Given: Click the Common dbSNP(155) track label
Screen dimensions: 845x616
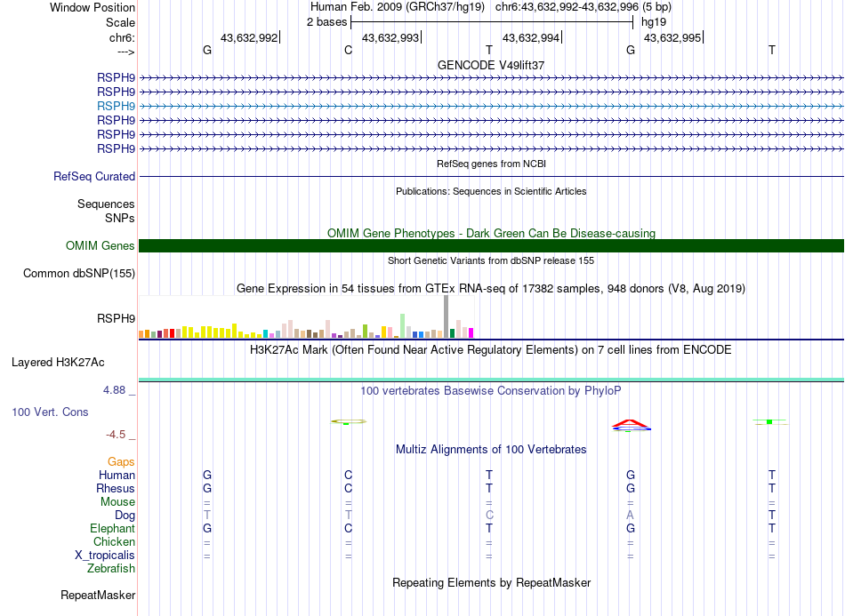Looking at the screenshot, I should [79, 274].
